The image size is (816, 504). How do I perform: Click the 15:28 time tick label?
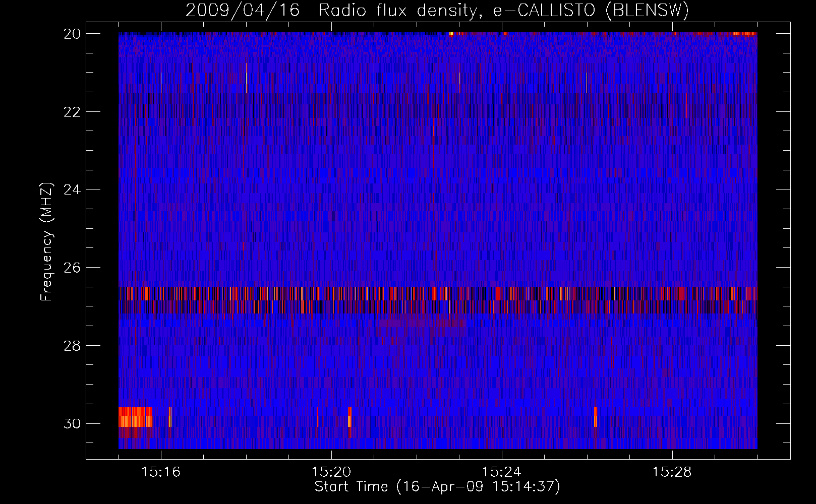tap(672, 472)
